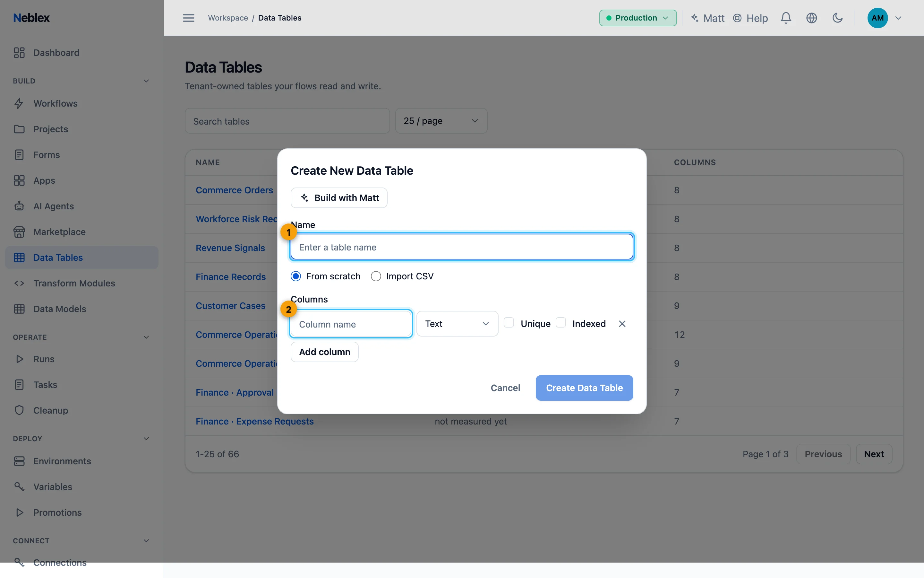Click the Neblex logo
Screen dimensions: 924x578
[x=31, y=18]
